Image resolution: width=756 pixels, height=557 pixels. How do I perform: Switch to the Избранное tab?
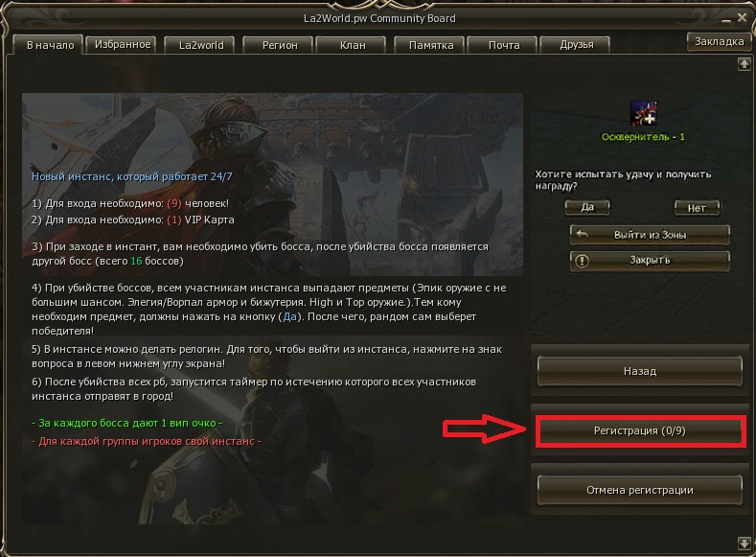coord(122,44)
